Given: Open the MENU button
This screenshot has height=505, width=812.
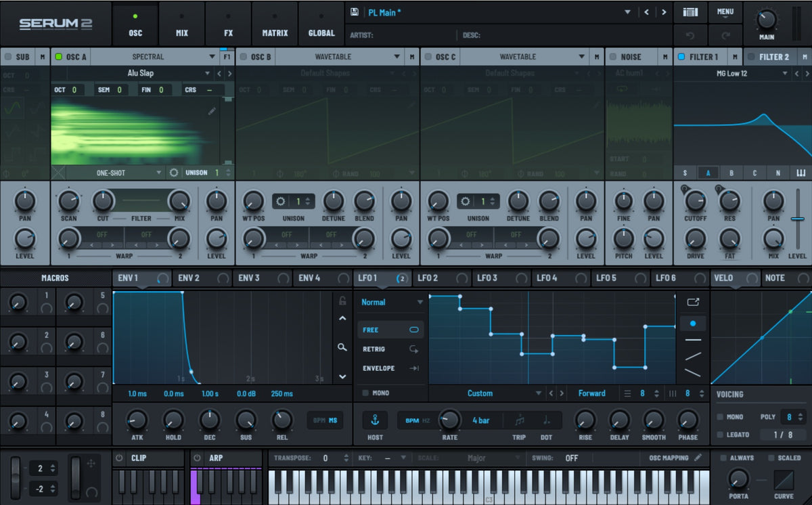Looking at the screenshot, I should pos(725,12).
